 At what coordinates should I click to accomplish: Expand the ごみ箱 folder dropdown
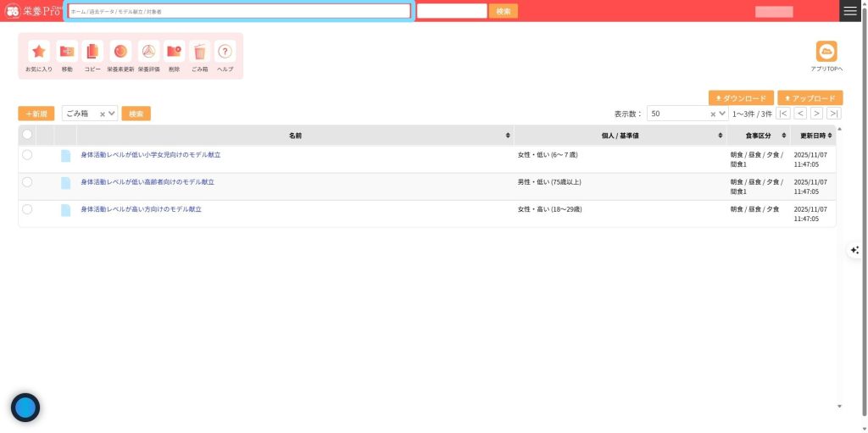click(112, 114)
